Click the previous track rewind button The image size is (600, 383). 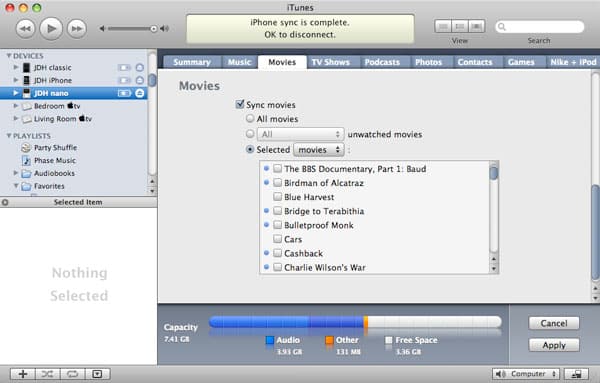(x=25, y=29)
